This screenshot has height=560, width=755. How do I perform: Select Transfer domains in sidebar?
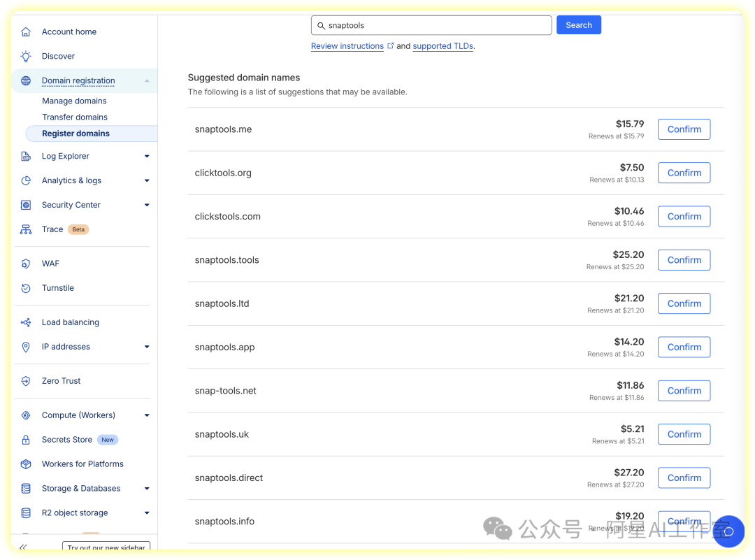pos(75,117)
